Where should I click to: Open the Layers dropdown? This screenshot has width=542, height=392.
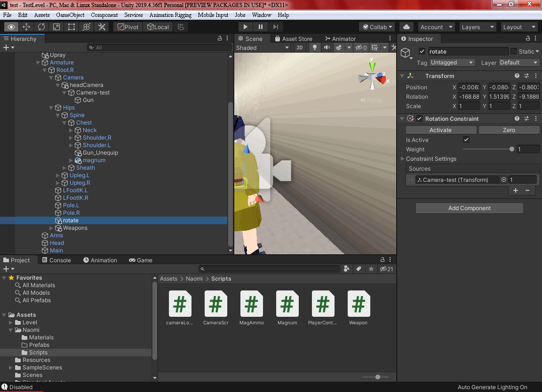(x=478, y=27)
